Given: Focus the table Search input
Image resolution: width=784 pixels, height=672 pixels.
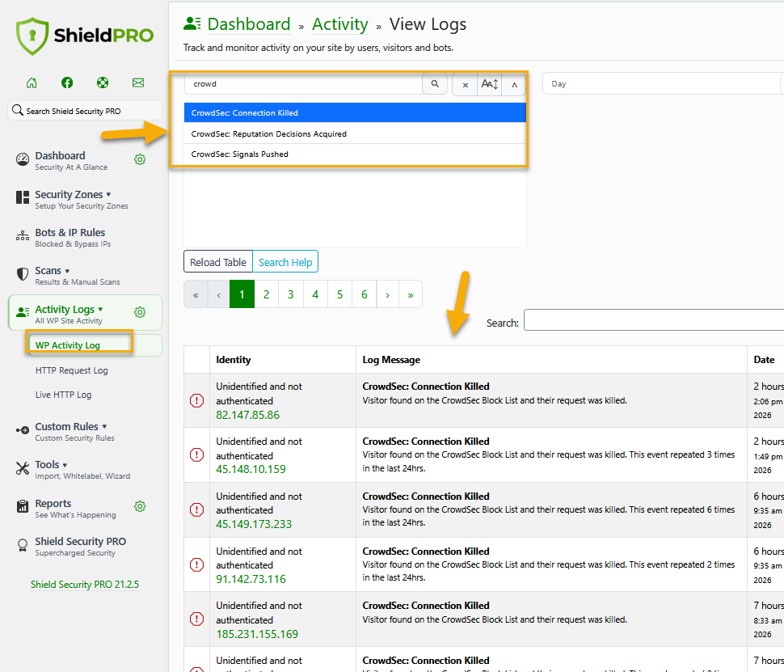Looking at the screenshot, I should 654,320.
